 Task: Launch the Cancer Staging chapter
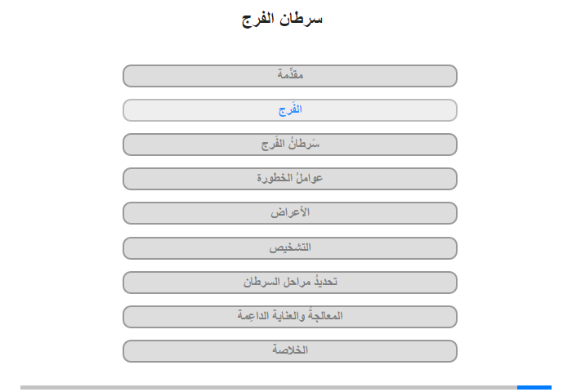click(289, 283)
